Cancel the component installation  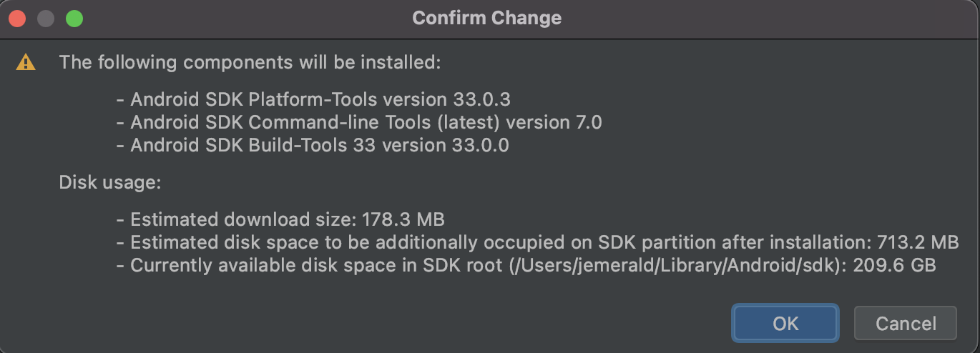coord(906,324)
